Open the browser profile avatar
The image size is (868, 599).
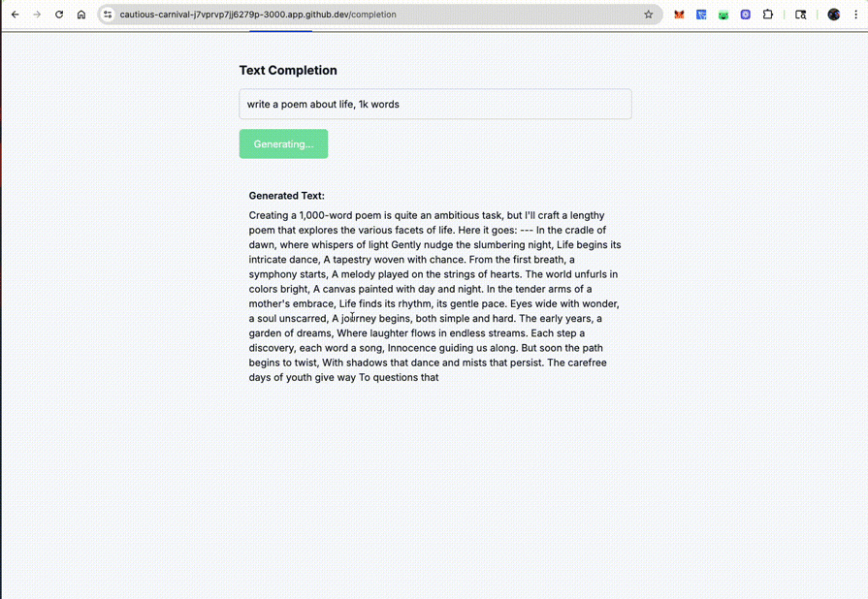(834, 15)
